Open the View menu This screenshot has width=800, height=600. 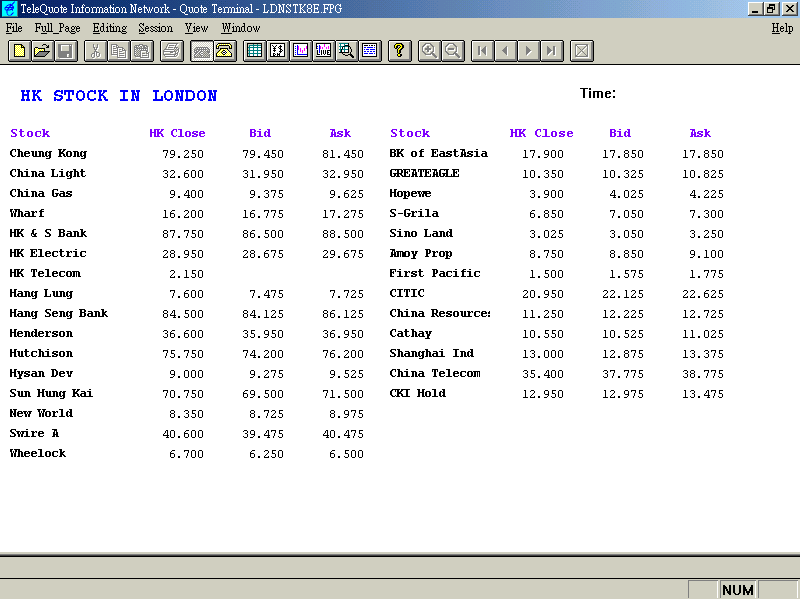[196, 28]
